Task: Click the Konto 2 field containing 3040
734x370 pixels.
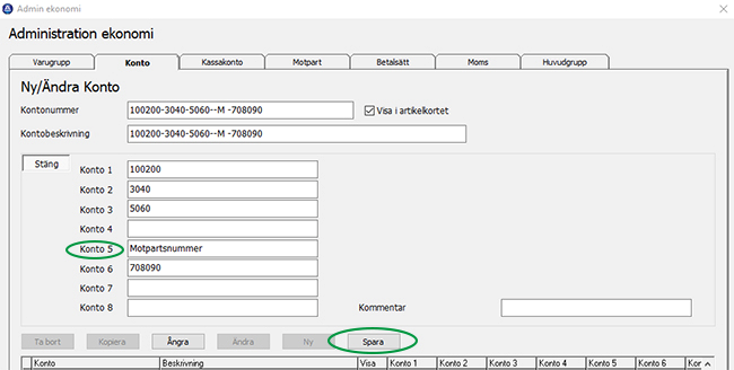Action: [222, 189]
